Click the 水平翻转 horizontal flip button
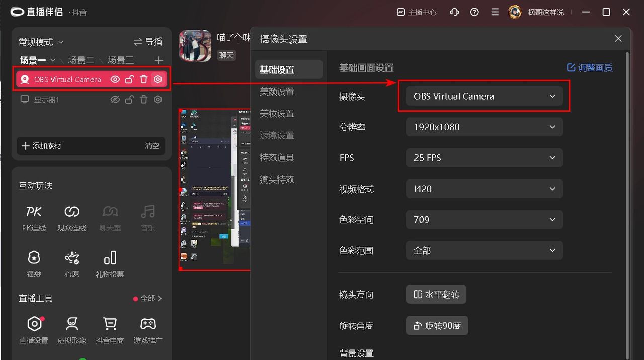This screenshot has height=360, width=644. (x=436, y=295)
